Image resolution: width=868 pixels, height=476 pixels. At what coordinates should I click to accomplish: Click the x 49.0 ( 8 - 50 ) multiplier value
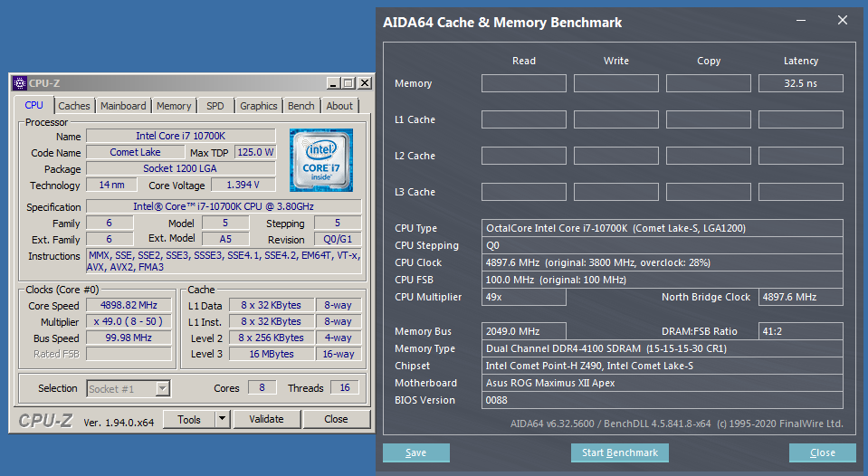[129, 321]
